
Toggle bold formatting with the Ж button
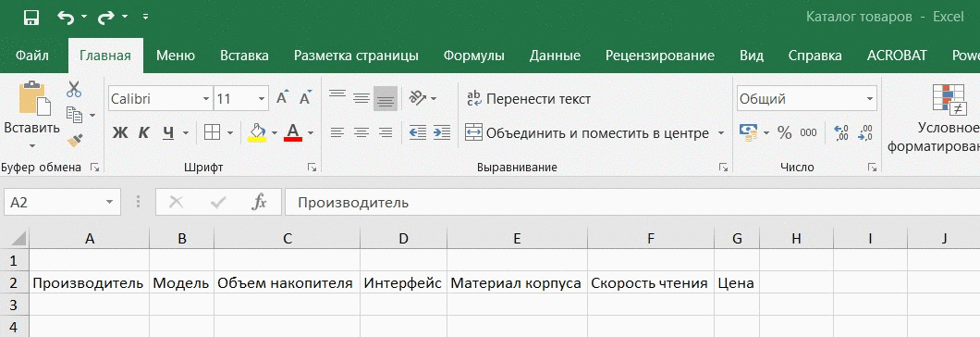click(x=120, y=132)
